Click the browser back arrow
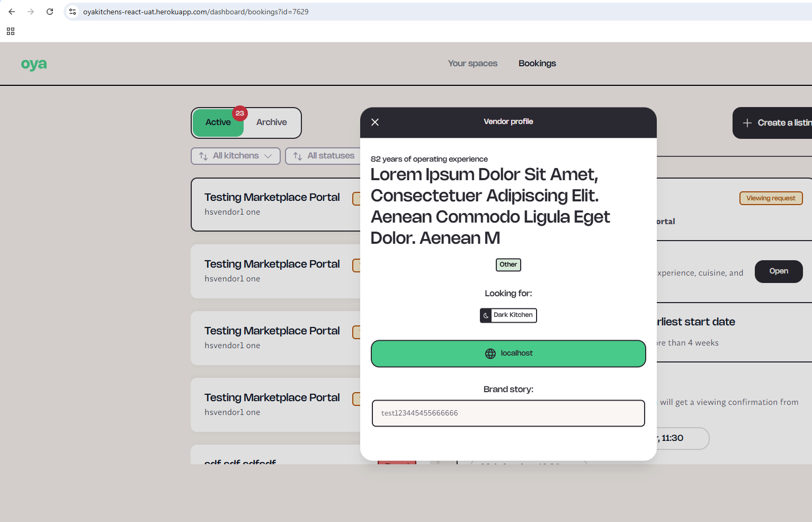Viewport: 812px width, 522px height. [x=11, y=11]
